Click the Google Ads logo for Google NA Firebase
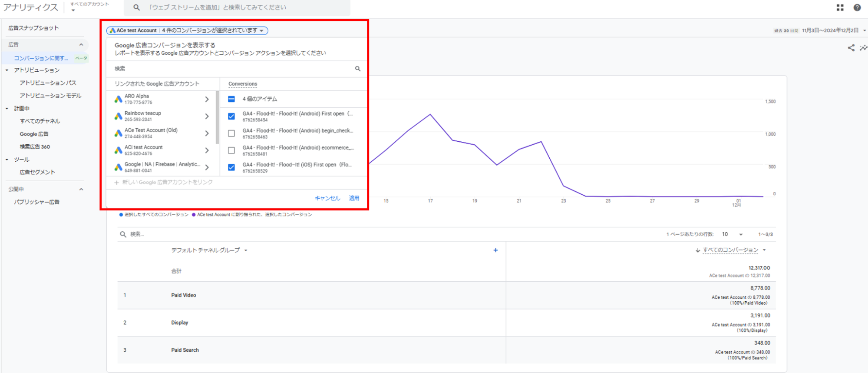Screen dimensions: 868x373 click(118, 167)
